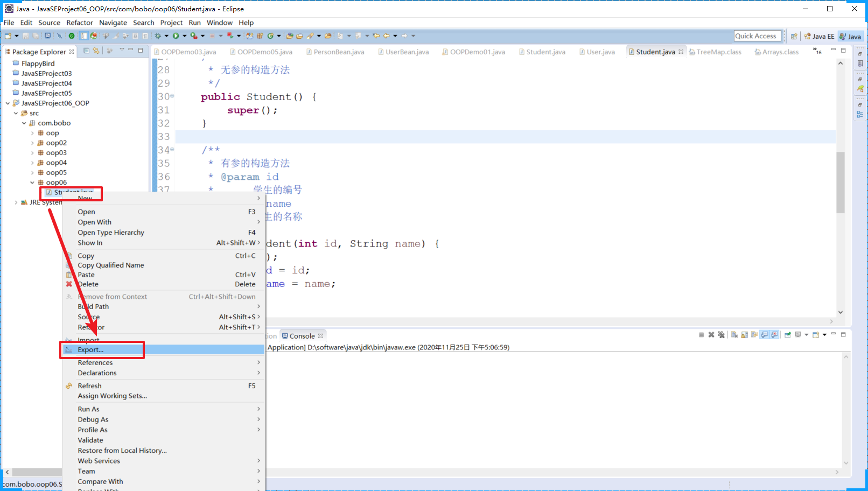
Task: Close the Student.java active editor tab
Action: click(681, 52)
